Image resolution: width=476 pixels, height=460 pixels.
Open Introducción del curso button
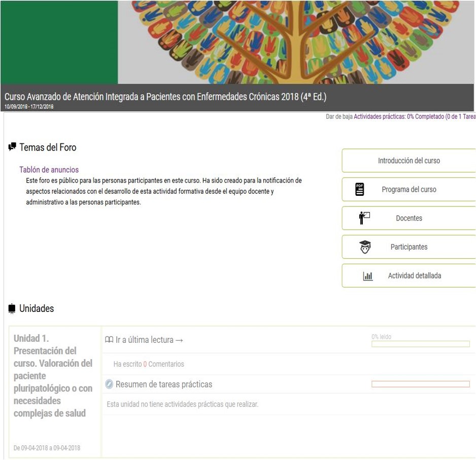(x=409, y=160)
